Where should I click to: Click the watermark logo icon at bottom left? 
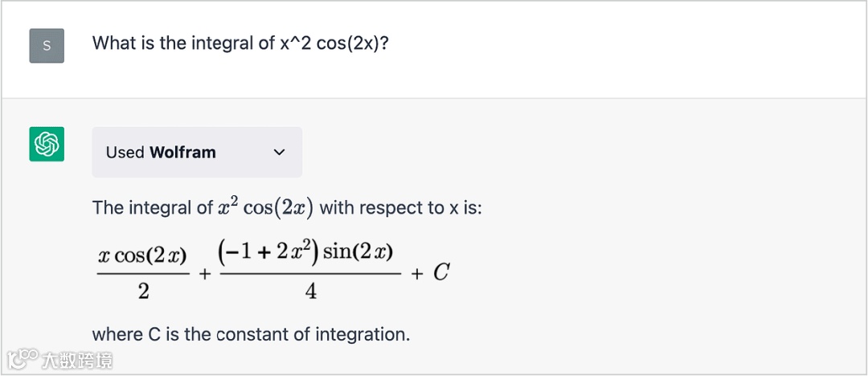coord(23,358)
